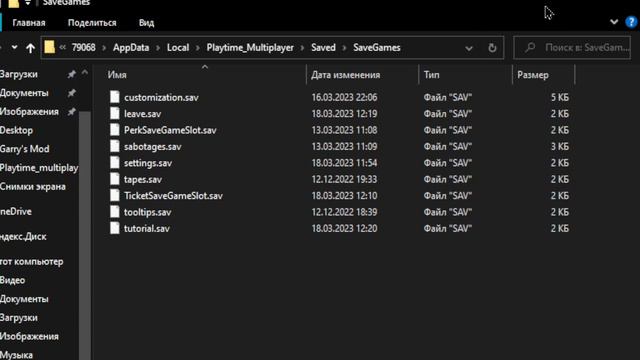Refresh the SaveGames folder

492,48
